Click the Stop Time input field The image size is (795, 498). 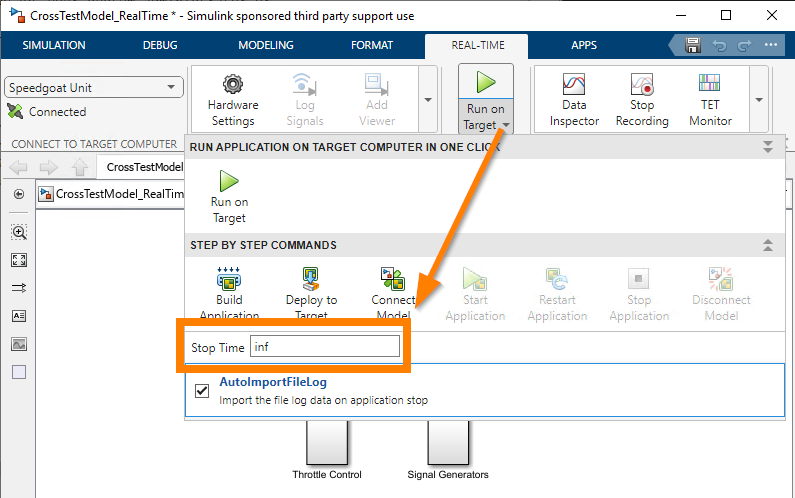pos(324,347)
